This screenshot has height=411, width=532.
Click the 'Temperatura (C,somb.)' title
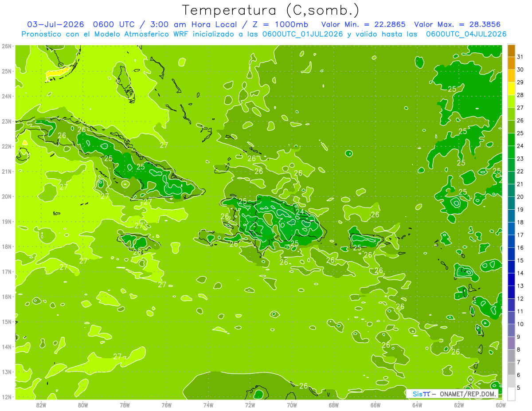270,10
